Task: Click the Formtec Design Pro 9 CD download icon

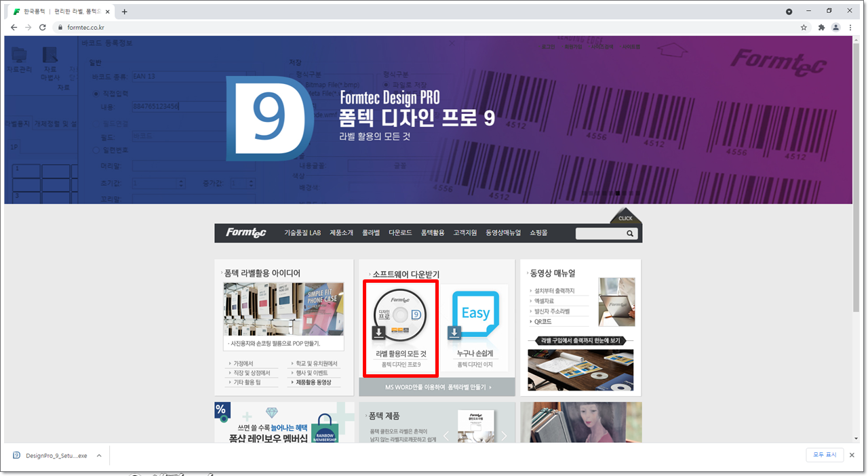Action: 400,315
